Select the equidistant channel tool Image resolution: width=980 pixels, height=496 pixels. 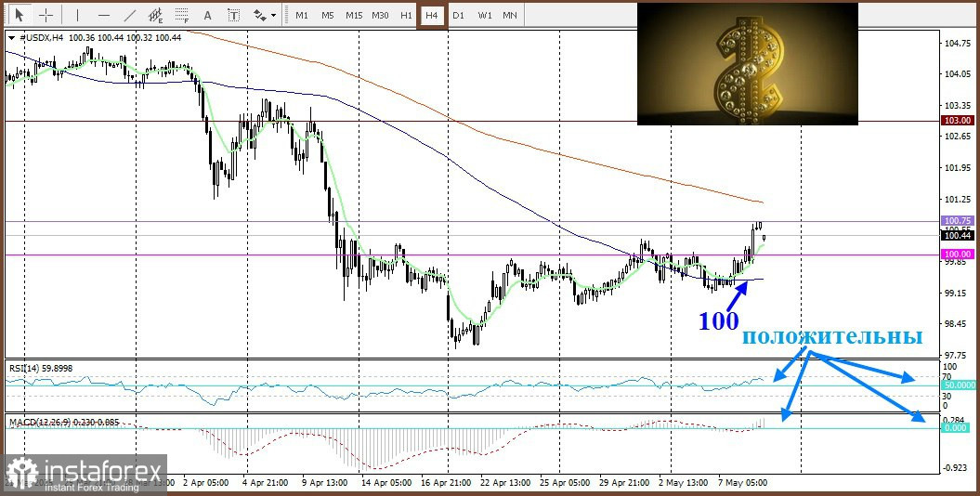(156, 15)
